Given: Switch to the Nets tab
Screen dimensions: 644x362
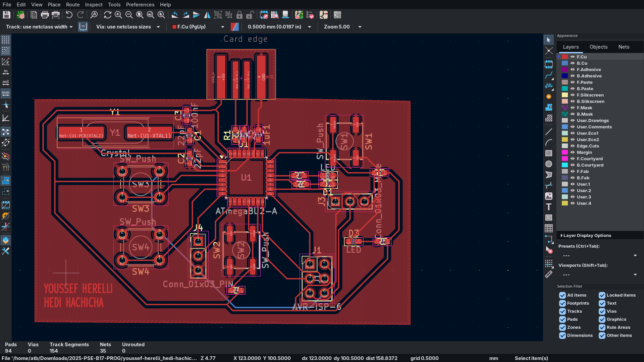Looking at the screenshot, I should pos(624,47).
